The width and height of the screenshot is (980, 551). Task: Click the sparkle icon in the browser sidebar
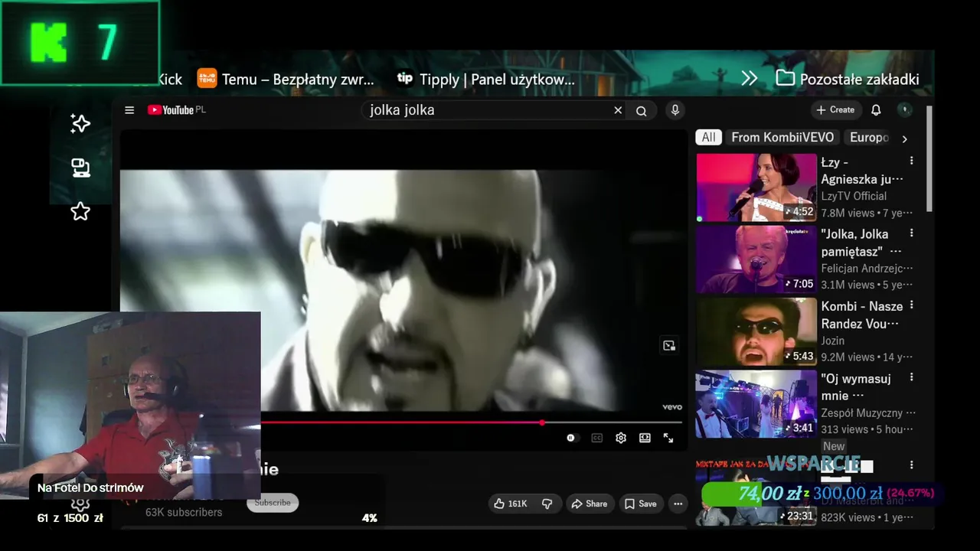pyautogui.click(x=80, y=124)
